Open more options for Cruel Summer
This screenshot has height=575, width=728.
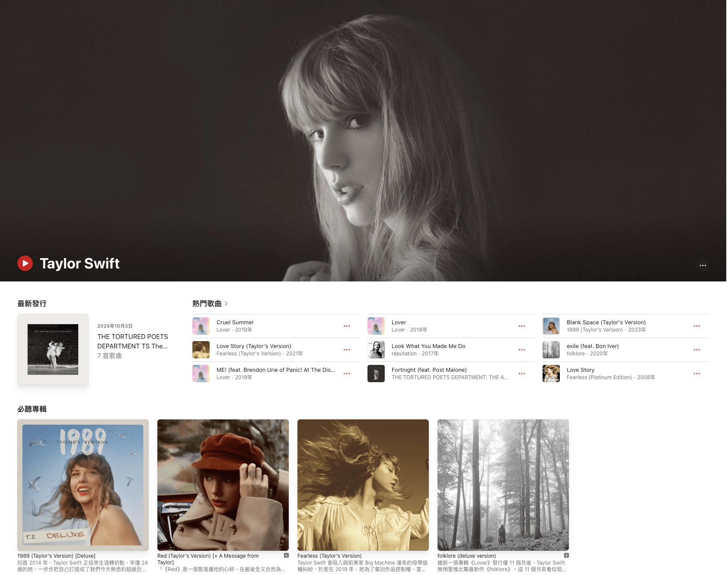[347, 326]
